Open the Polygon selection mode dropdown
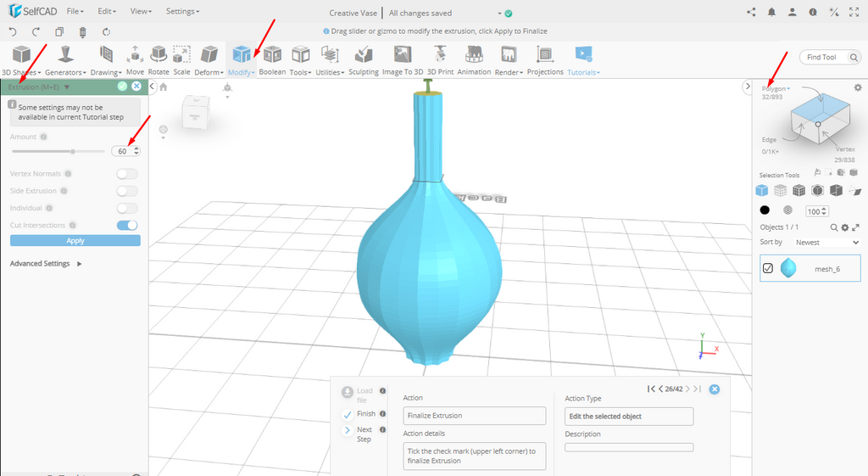This screenshot has height=476, width=868. point(776,88)
